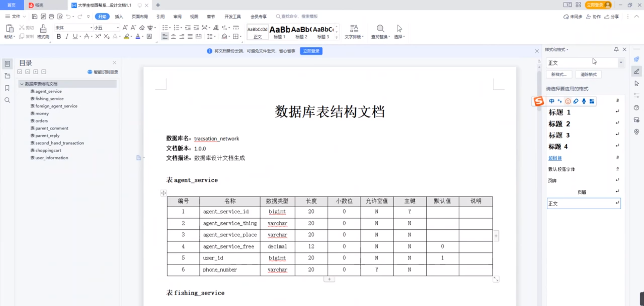Click the microphone icon on IME toolbar
This screenshot has height=306, width=644.
click(x=584, y=101)
